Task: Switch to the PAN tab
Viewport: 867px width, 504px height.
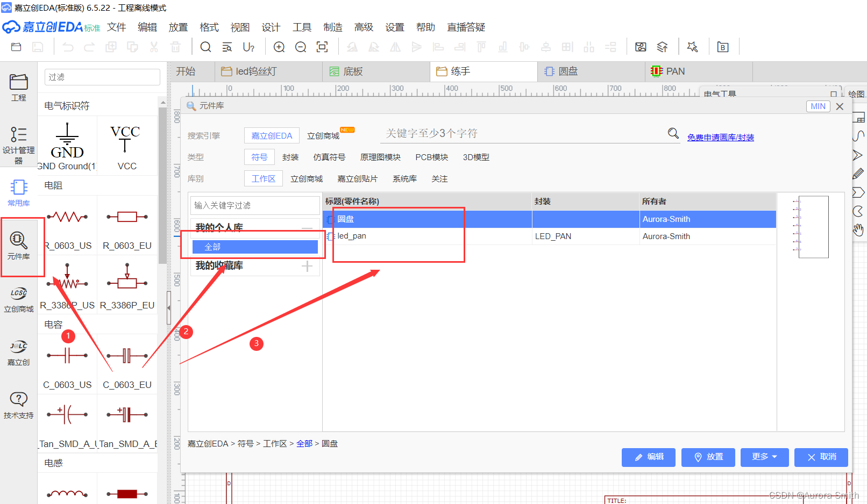Action: click(x=699, y=71)
